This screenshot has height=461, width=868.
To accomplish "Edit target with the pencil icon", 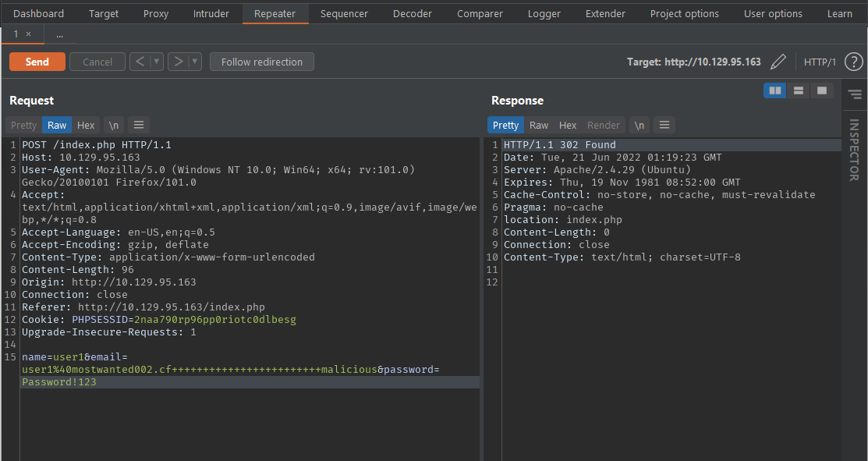I will (x=778, y=62).
